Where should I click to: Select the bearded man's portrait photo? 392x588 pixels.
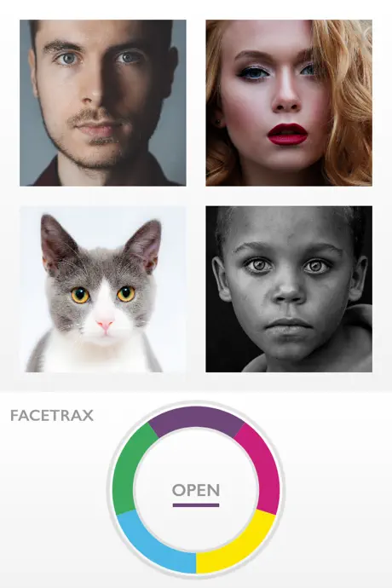pyautogui.click(x=103, y=103)
